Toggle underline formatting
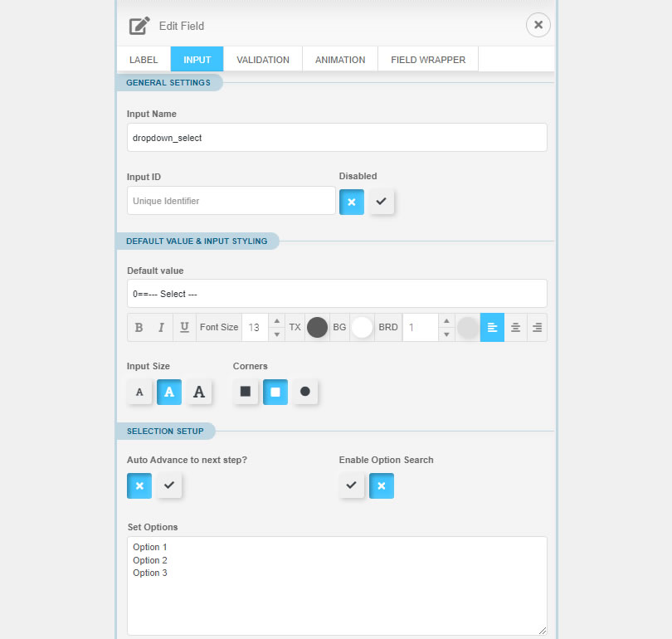Screen dimensions: 672x639 point(184,328)
